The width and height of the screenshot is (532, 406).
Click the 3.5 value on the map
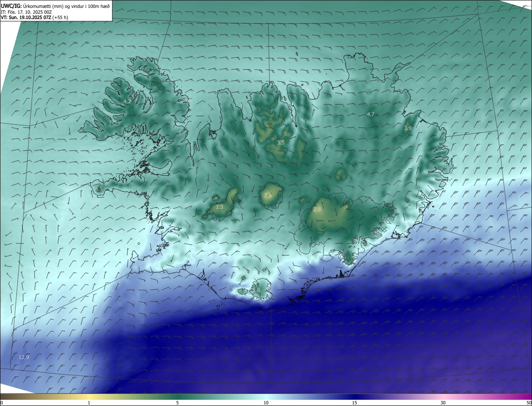[281, 142]
